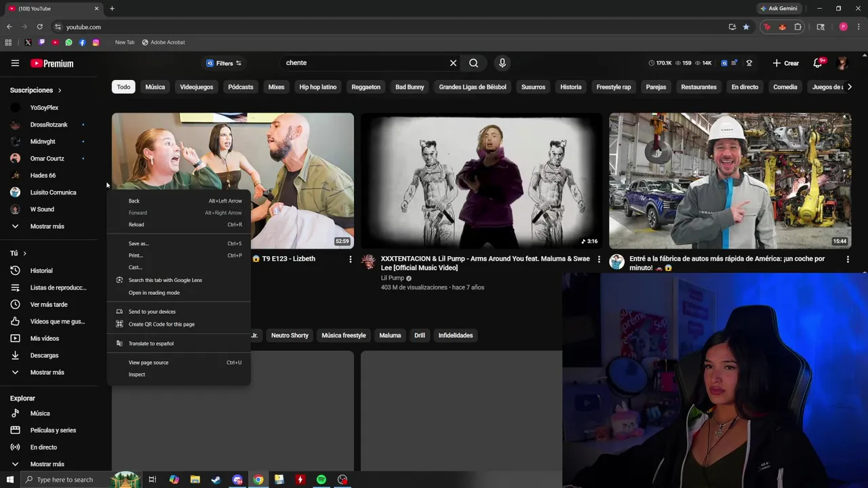Click Ask Gemini in the title bar
868x488 pixels.
[x=778, y=8]
